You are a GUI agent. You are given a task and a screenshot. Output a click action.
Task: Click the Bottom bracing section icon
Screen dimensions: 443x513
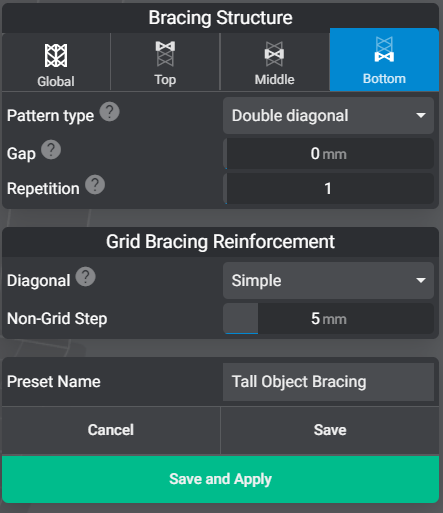(x=384, y=50)
